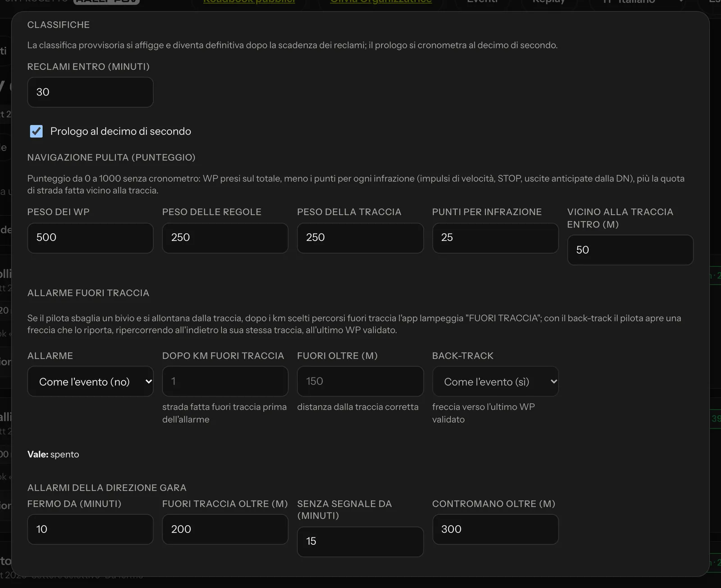Edit the Senza segnale da (minuti) field
Viewport: 721px width, 588px height.
pyautogui.click(x=360, y=542)
